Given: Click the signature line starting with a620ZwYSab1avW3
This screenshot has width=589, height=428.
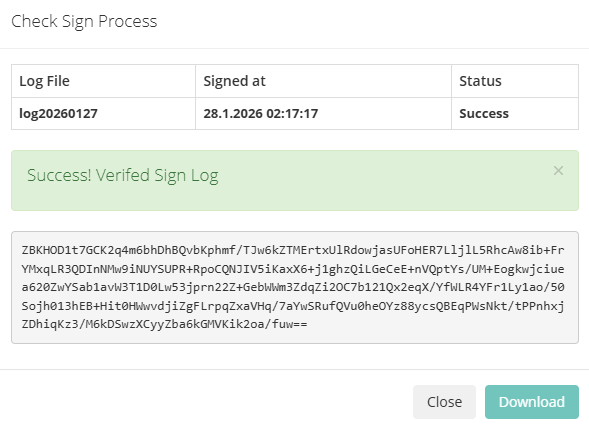Looking at the screenshot, I should tap(293, 287).
